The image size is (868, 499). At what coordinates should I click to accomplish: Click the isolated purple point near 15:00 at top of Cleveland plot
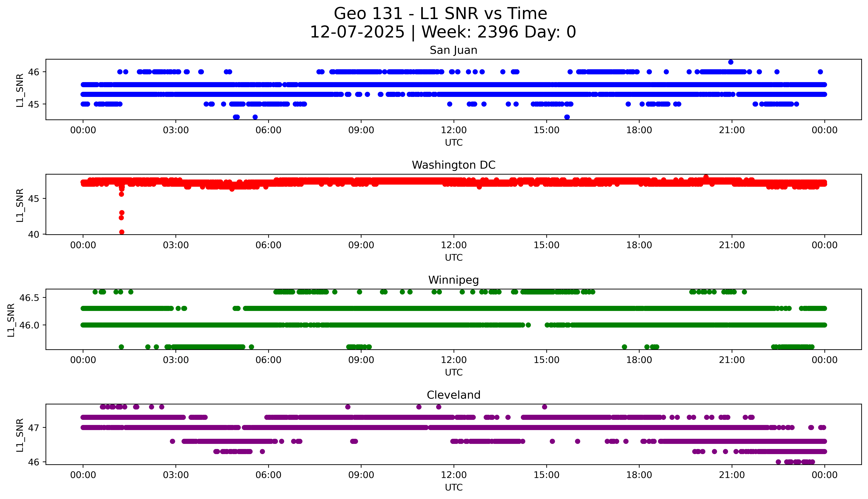[x=544, y=407]
